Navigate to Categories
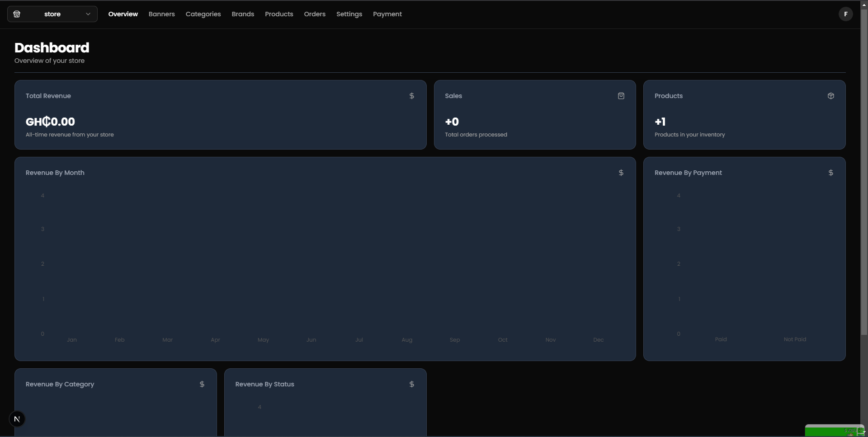The height and width of the screenshot is (437, 868). tap(203, 14)
